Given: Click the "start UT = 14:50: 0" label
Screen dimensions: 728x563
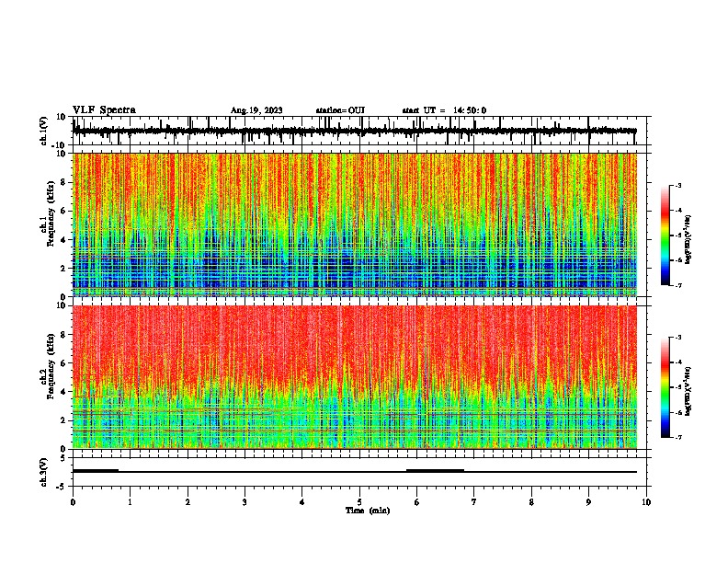Looking at the screenshot, I should click(444, 110).
